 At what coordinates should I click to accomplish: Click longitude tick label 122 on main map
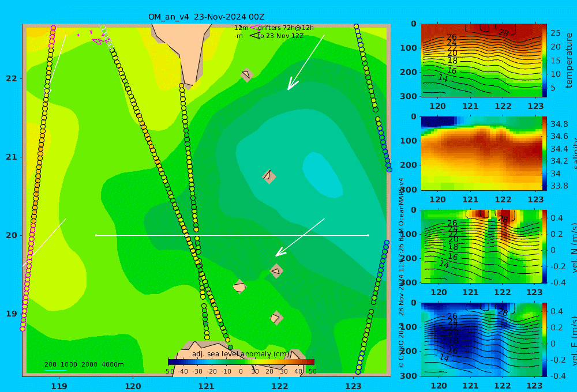[x=280, y=386]
